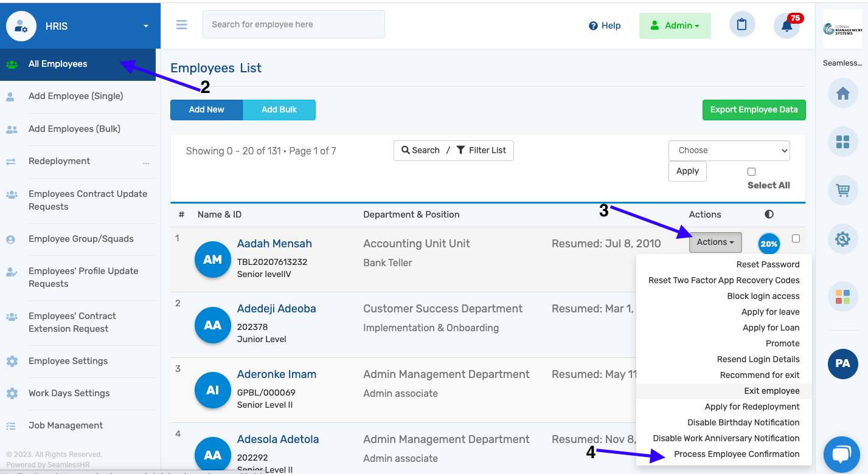This screenshot has height=474, width=868.
Task: Select Process Employee Confirmation from the menu
Action: [x=737, y=454]
